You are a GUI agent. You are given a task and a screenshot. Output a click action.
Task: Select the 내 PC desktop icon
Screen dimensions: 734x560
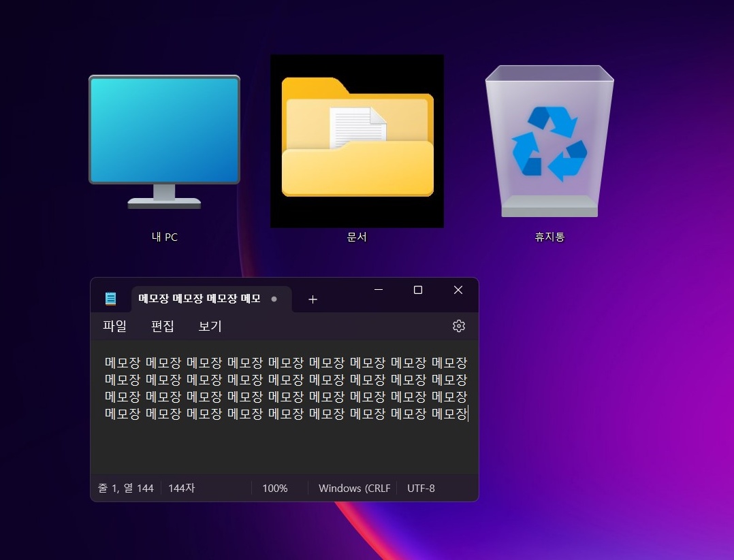pyautogui.click(x=164, y=142)
